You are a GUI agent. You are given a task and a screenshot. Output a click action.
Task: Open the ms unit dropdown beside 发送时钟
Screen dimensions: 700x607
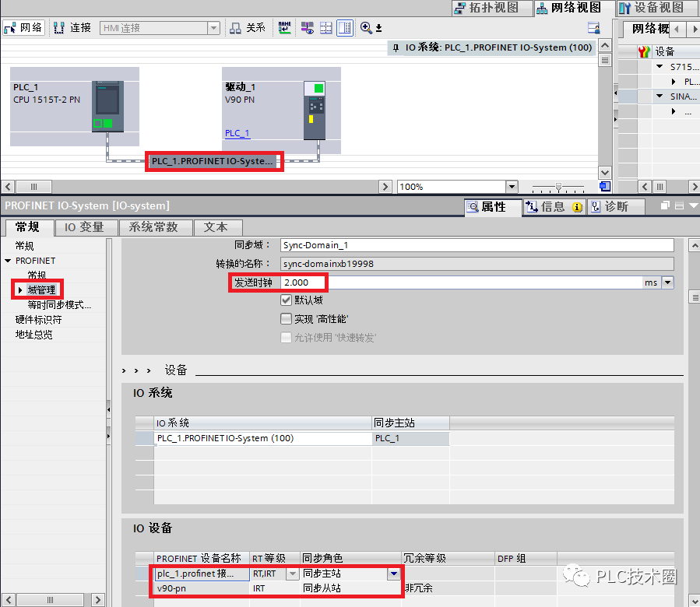(667, 282)
